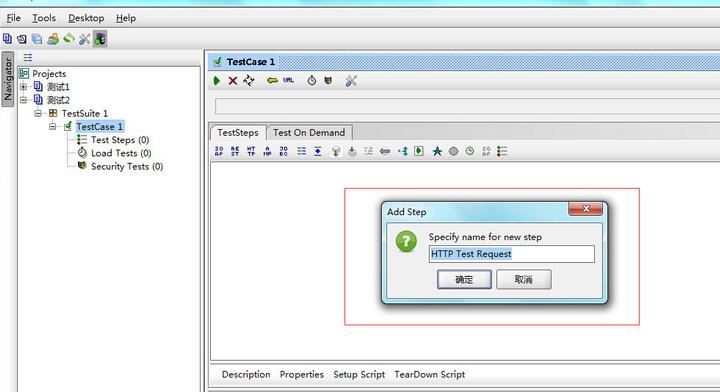Add an AMF request step icon
The width and height of the screenshot is (720, 392).
267,151
